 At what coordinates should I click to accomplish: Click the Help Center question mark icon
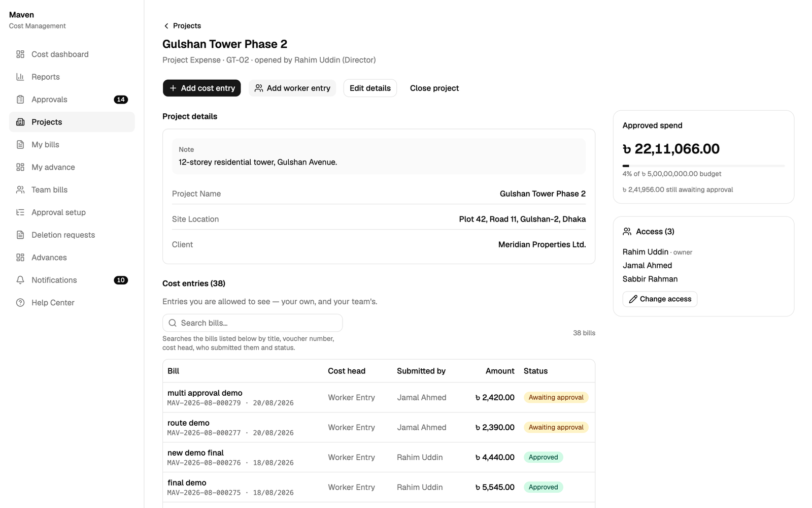pos(20,303)
